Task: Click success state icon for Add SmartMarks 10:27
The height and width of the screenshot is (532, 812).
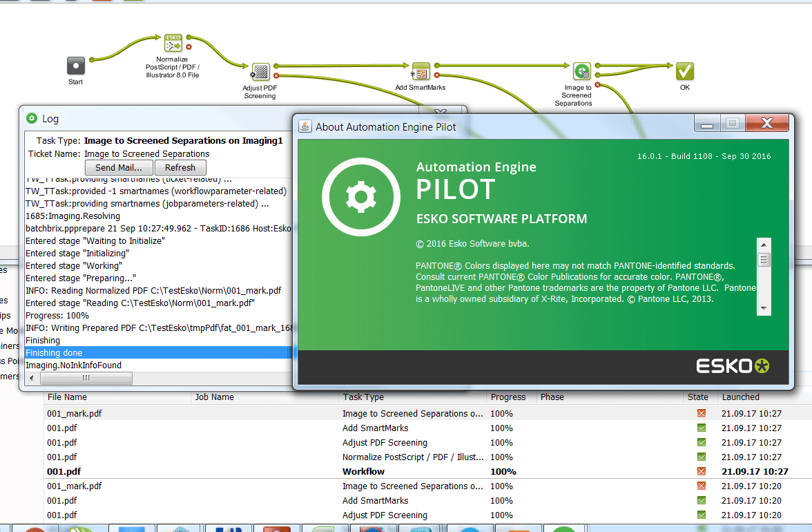Action: [702, 428]
